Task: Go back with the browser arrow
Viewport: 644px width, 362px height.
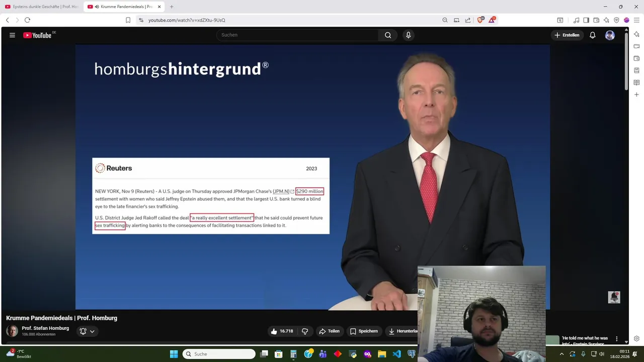Action: [7, 20]
